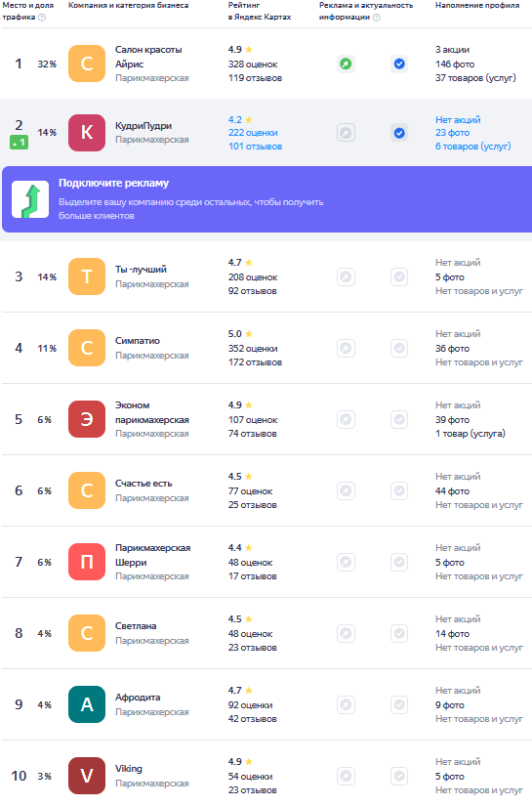Click the green position change badge under rank 2
Screen dimensions: 532x806
pyautogui.click(x=19, y=143)
